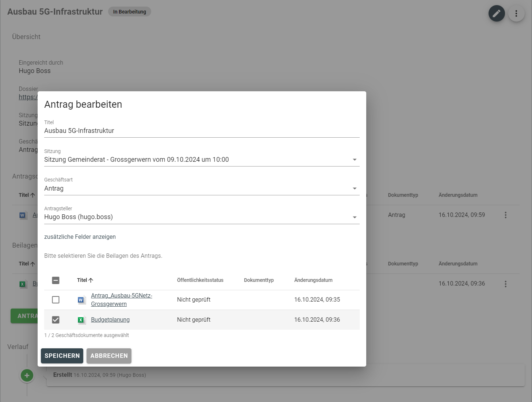The height and width of the screenshot is (402, 532).
Task: Open the top-right three-dot menu
Action: click(516, 14)
